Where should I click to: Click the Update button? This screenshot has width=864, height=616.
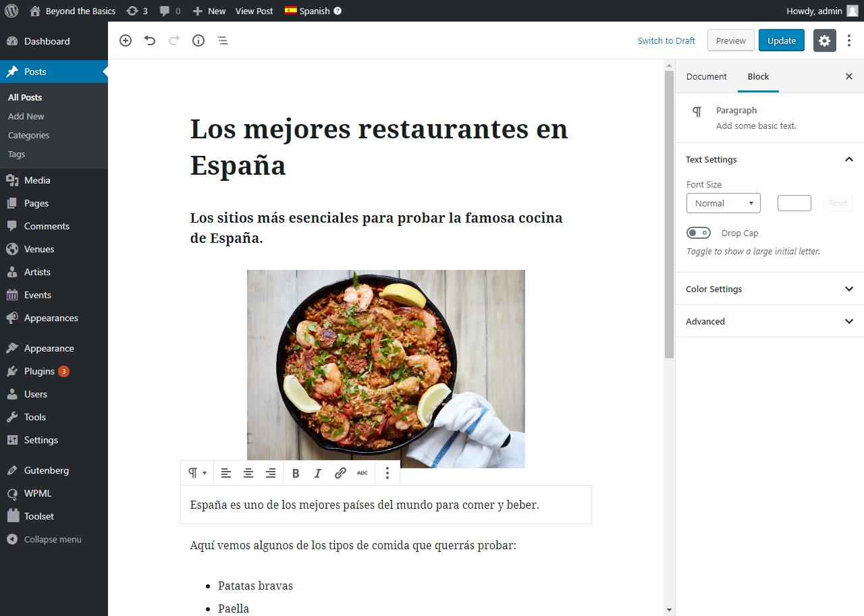pyautogui.click(x=781, y=40)
